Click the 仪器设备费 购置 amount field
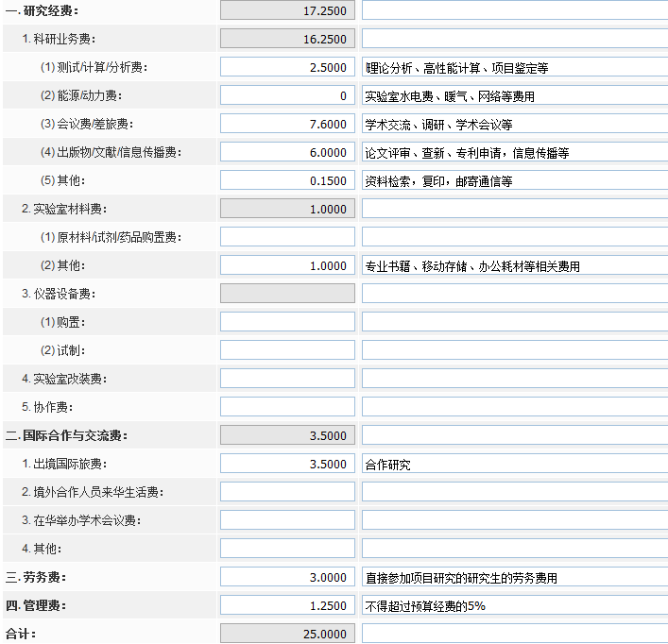The height and width of the screenshot is (644, 668). (287, 322)
